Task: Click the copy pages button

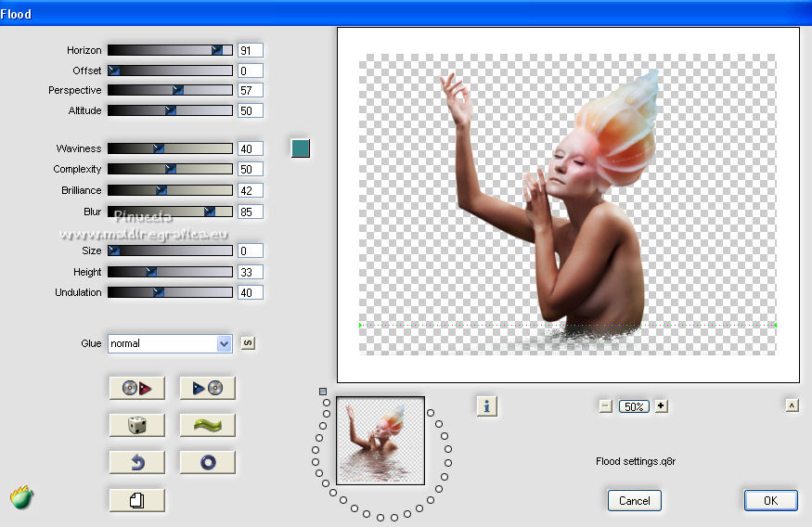Action: (137, 500)
